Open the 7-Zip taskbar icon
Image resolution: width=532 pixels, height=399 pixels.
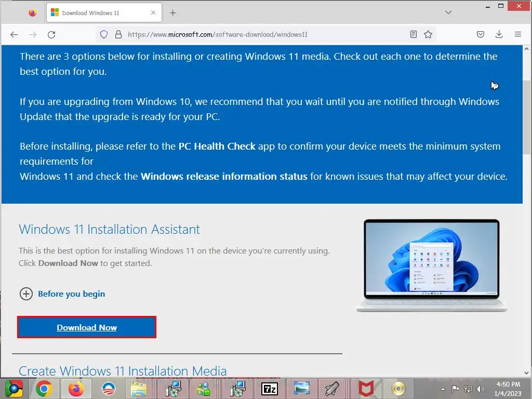(270, 389)
